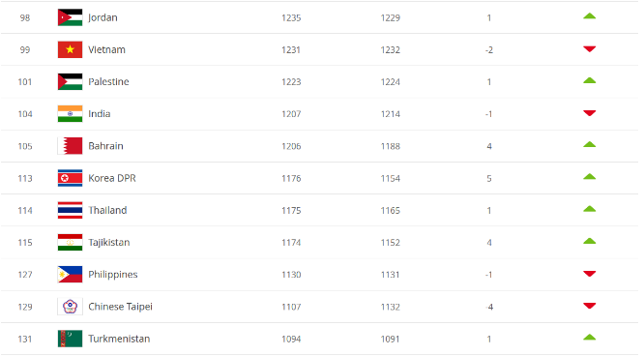Click rank number 131 for Turkmenistan
644x356 pixels.
(25, 340)
